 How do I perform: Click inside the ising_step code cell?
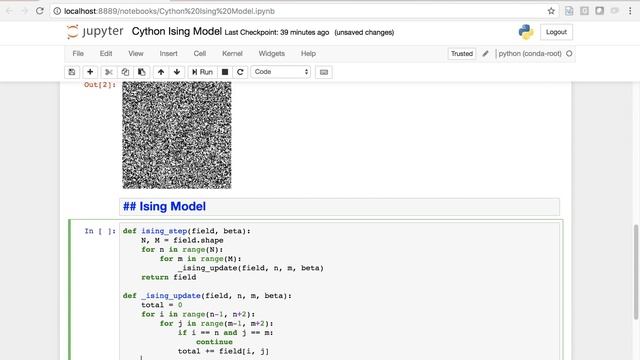coord(339,292)
